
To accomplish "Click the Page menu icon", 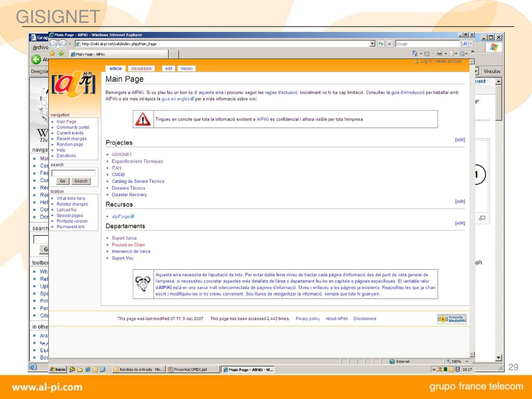I will coord(451,54).
